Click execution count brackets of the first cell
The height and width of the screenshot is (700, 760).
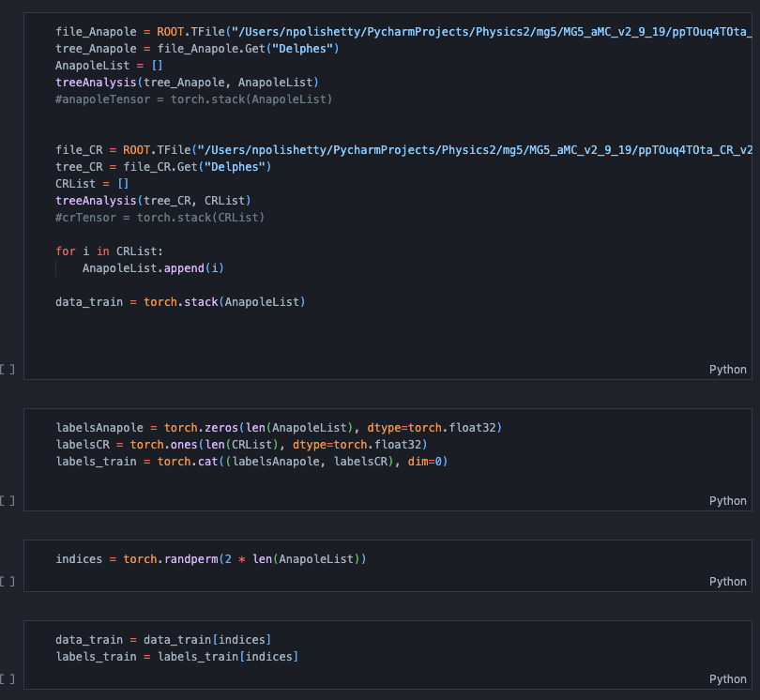click(8, 370)
